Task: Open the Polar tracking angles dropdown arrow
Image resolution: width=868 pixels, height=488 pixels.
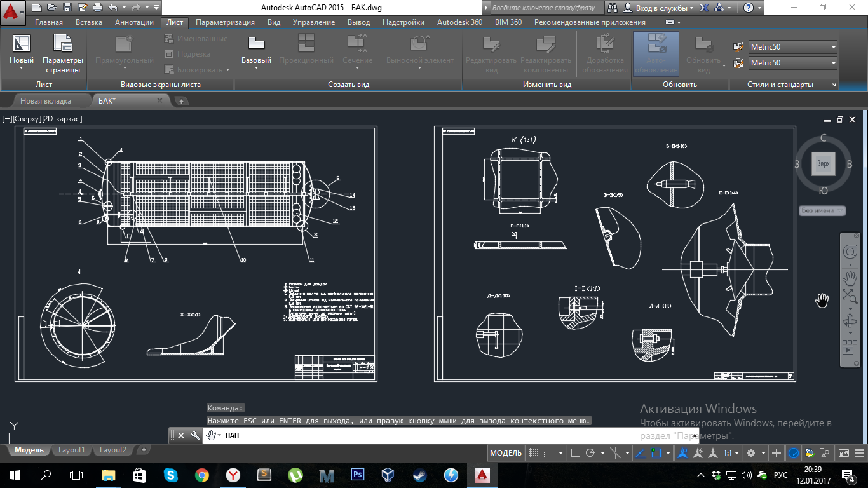Action: coord(602,453)
